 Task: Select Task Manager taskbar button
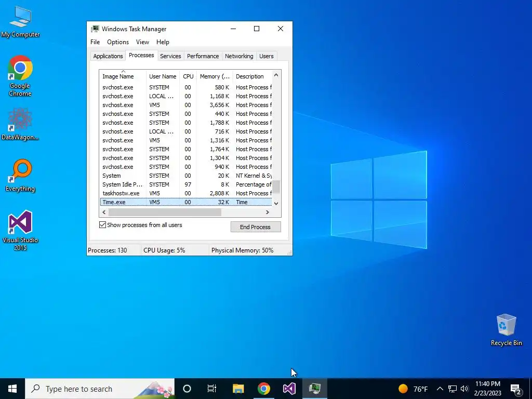(315, 389)
